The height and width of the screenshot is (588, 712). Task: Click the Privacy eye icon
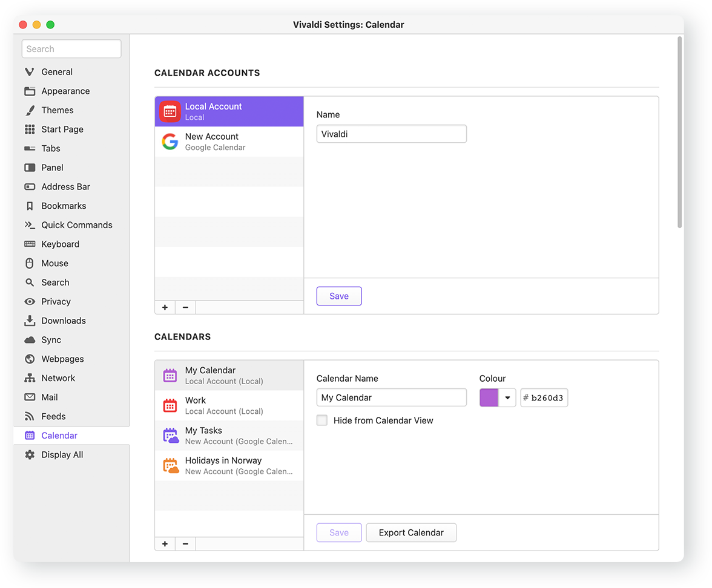(30, 302)
